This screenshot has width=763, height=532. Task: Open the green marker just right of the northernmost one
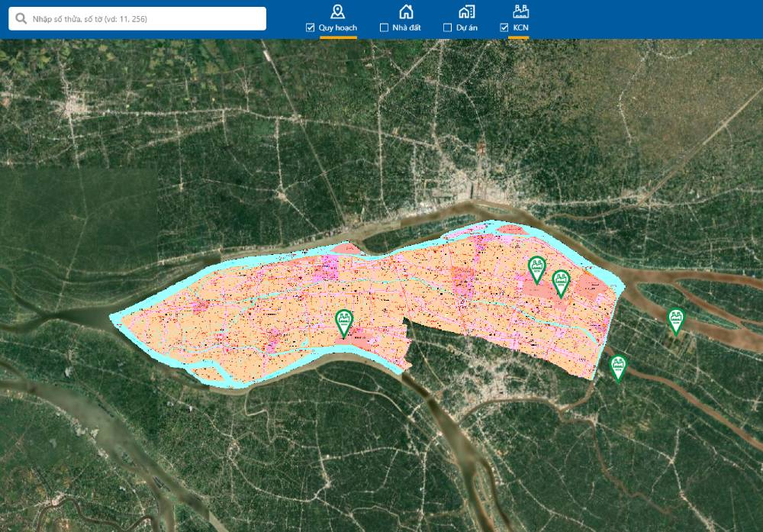tap(561, 282)
